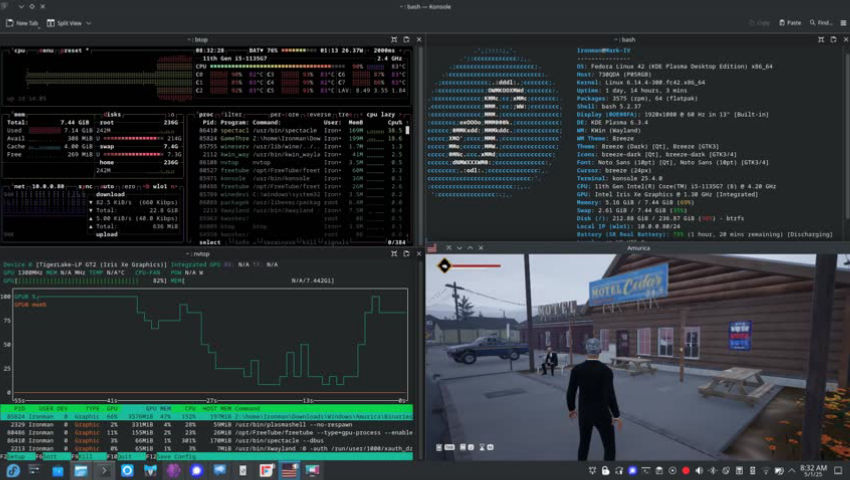Click the lock icon in the system tray
This screenshot has width=850, height=480.
606,471
